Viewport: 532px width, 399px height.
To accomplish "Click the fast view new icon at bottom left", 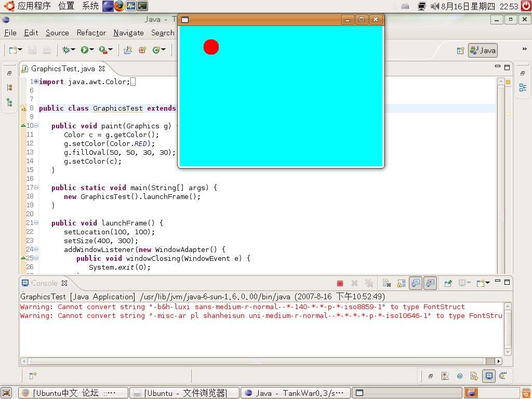I will point(33,376).
